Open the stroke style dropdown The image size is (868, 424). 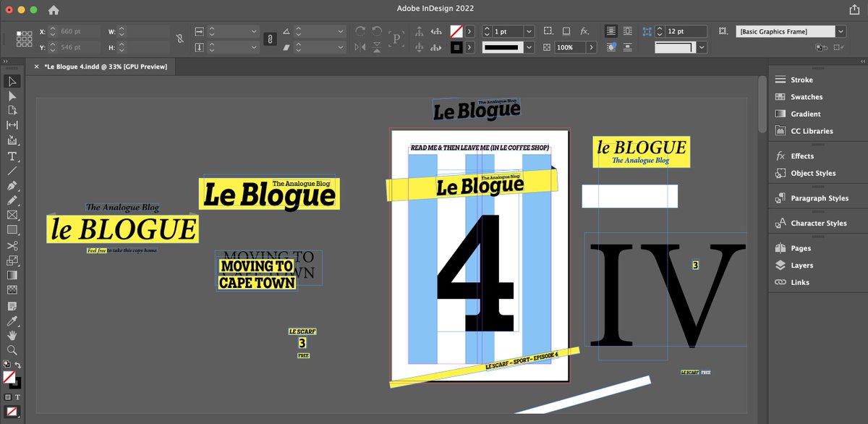pos(529,47)
